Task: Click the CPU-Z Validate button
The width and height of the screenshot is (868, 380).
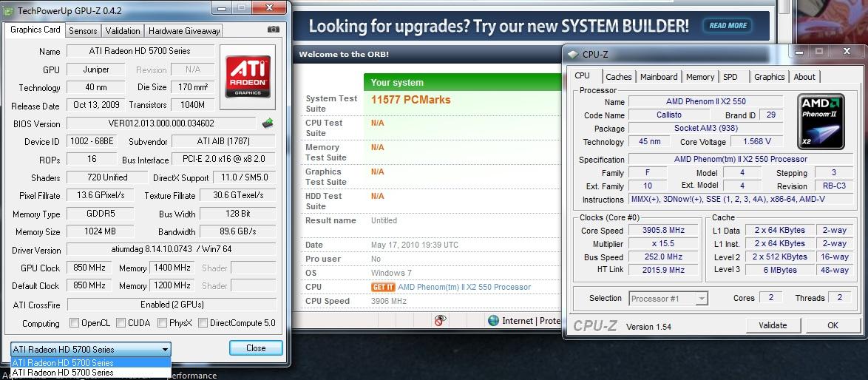Action: (773, 325)
